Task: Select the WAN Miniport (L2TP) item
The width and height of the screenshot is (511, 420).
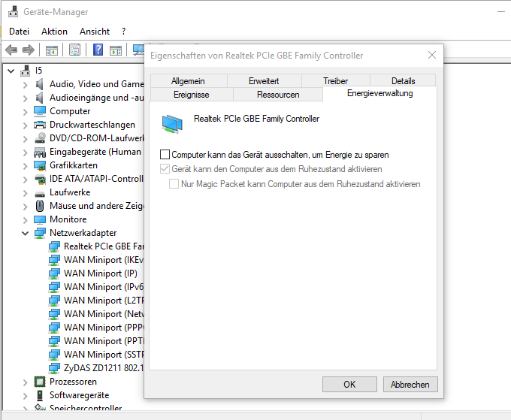Action: (x=104, y=301)
